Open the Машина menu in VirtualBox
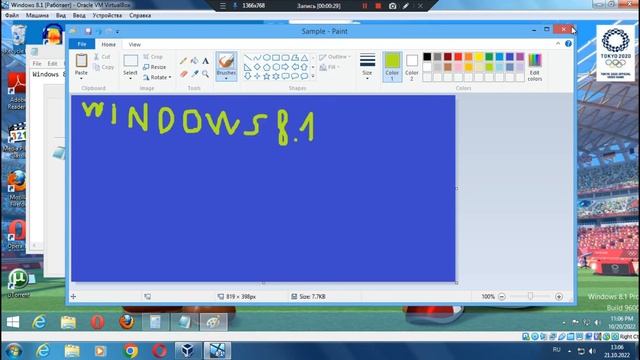 [x=37, y=15]
